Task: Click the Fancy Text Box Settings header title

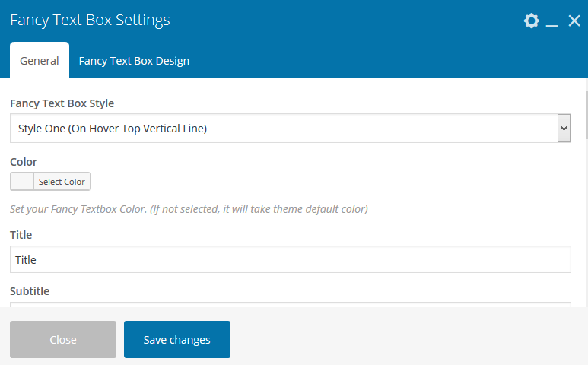Action: point(90,21)
